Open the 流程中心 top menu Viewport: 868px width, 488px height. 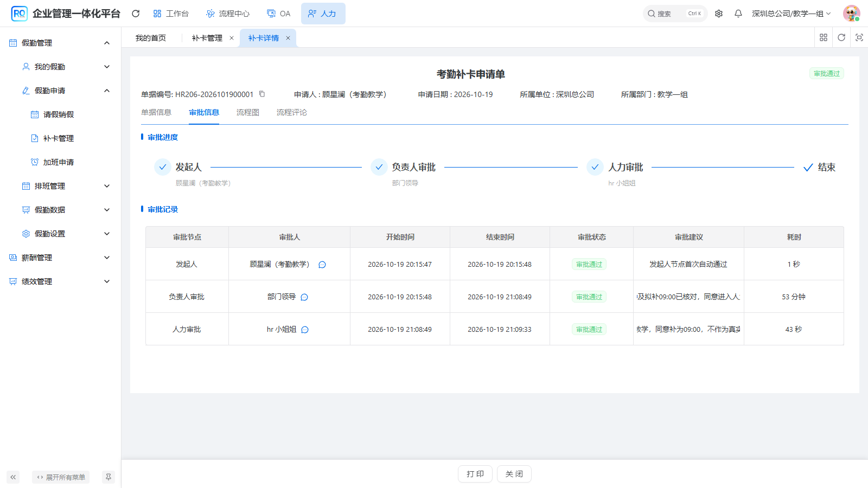[x=228, y=14]
